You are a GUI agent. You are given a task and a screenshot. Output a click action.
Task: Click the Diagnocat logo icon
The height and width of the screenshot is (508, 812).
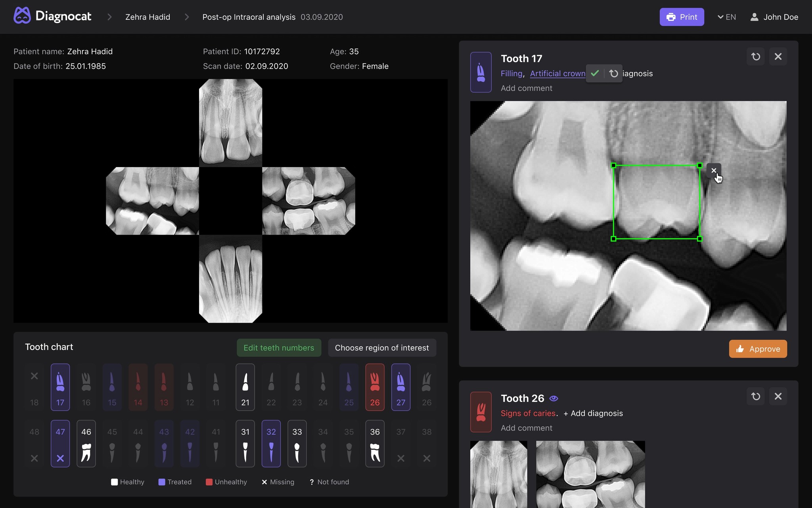click(22, 16)
